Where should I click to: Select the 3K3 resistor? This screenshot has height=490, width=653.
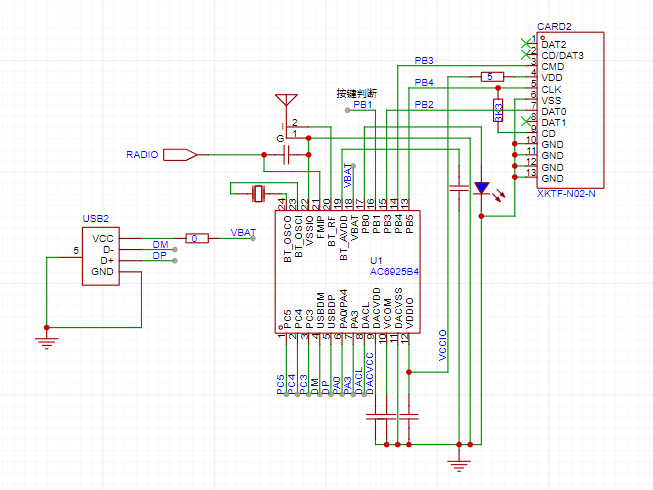tap(498, 110)
